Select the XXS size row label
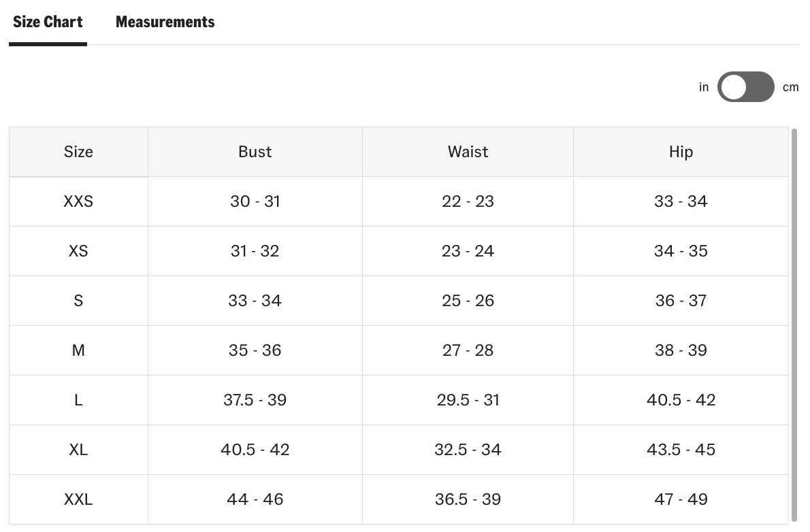Screen dimensions: 810x532 coord(78,201)
